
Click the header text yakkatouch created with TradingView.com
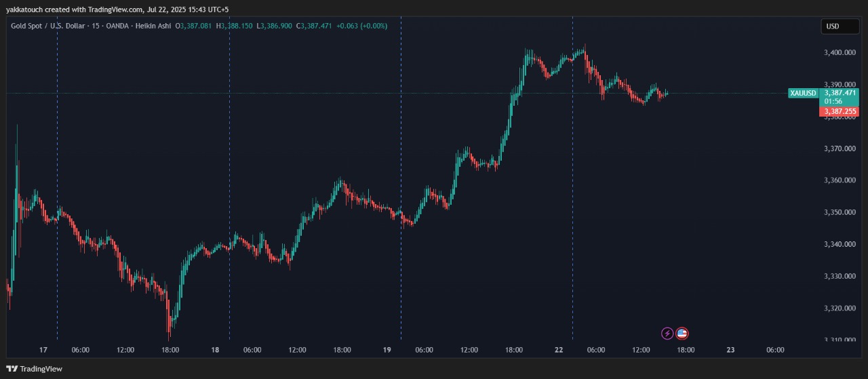coord(75,9)
